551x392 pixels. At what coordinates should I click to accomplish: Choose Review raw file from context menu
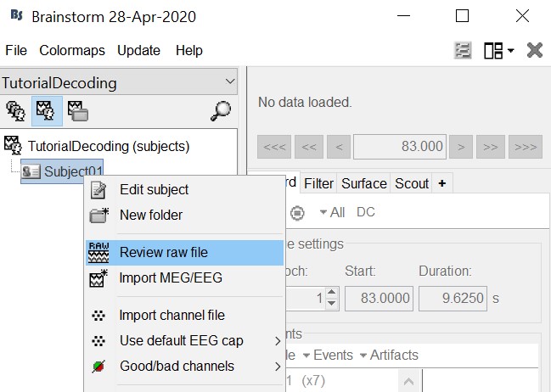(x=164, y=252)
